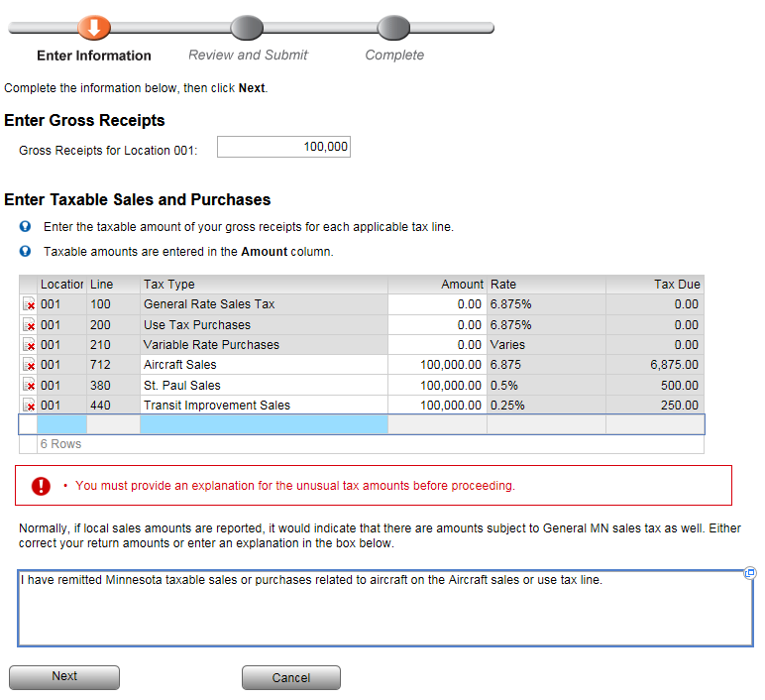Image resolution: width=765 pixels, height=700 pixels.
Task: Go to the Review and Submit step
Action: click(x=247, y=27)
